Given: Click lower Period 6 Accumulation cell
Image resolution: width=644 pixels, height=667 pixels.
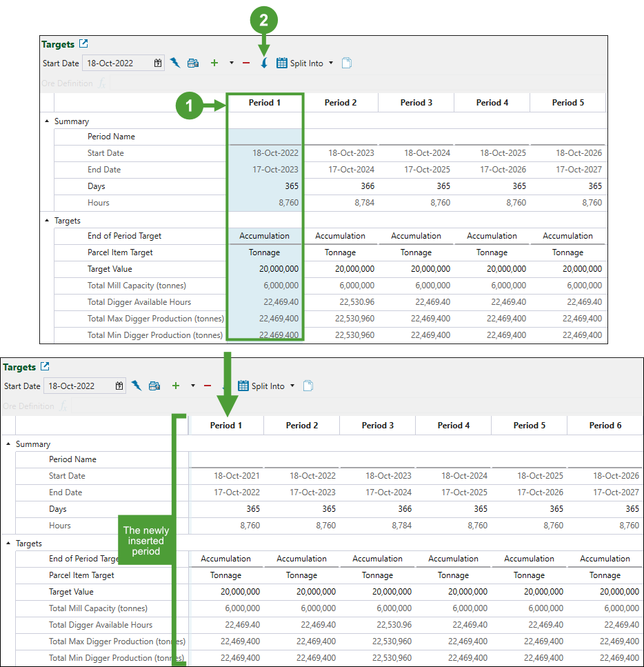Looking at the screenshot, I should click(x=605, y=559).
